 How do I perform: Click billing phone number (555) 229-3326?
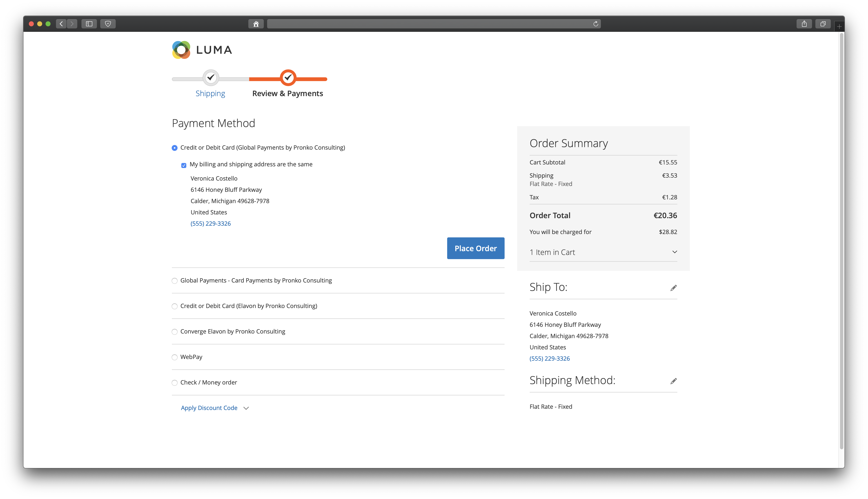point(211,223)
